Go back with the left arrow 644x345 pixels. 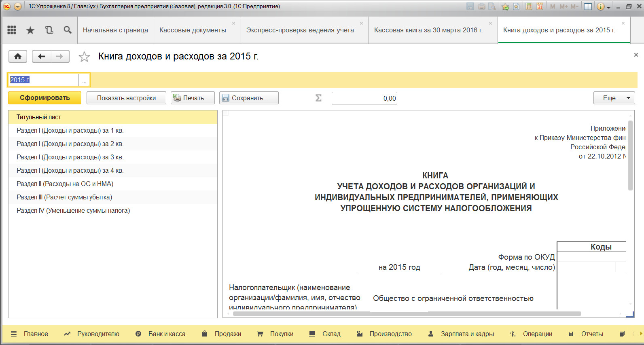click(x=41, y=57)
